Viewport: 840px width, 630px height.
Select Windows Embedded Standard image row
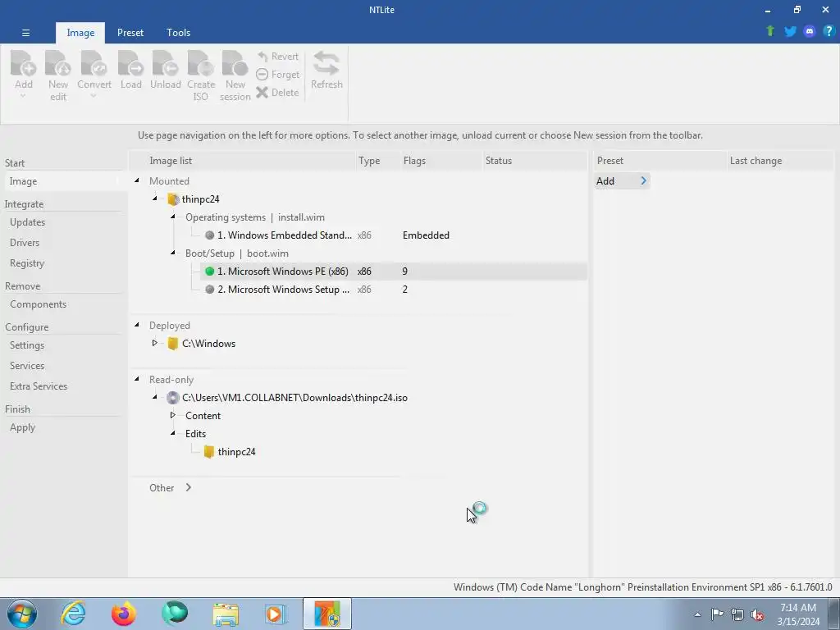(394, 235)
